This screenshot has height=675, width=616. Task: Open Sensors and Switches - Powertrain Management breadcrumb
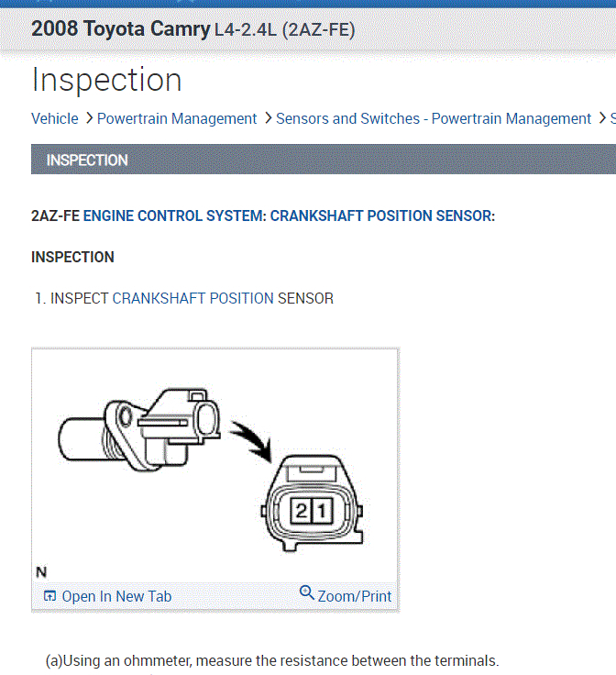[433, 118]
